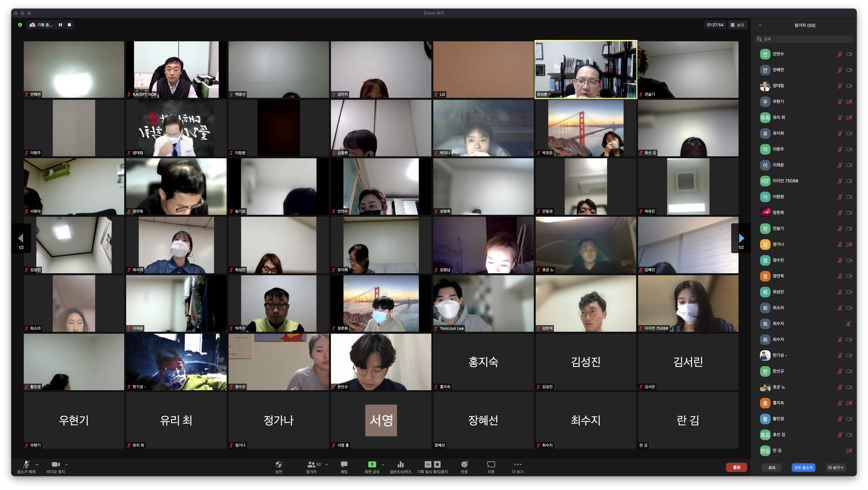Expand the chevron next to 참가자 50

coord(326,464)
